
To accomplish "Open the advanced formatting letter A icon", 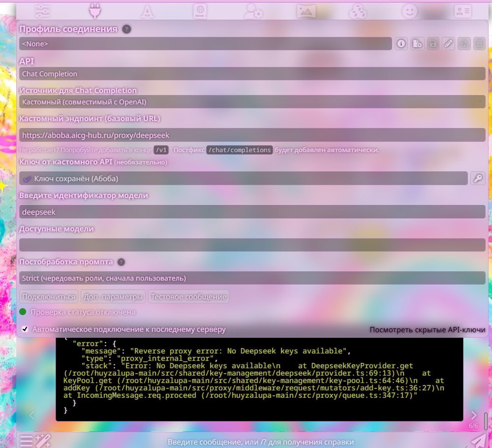I will click(147, 12).
